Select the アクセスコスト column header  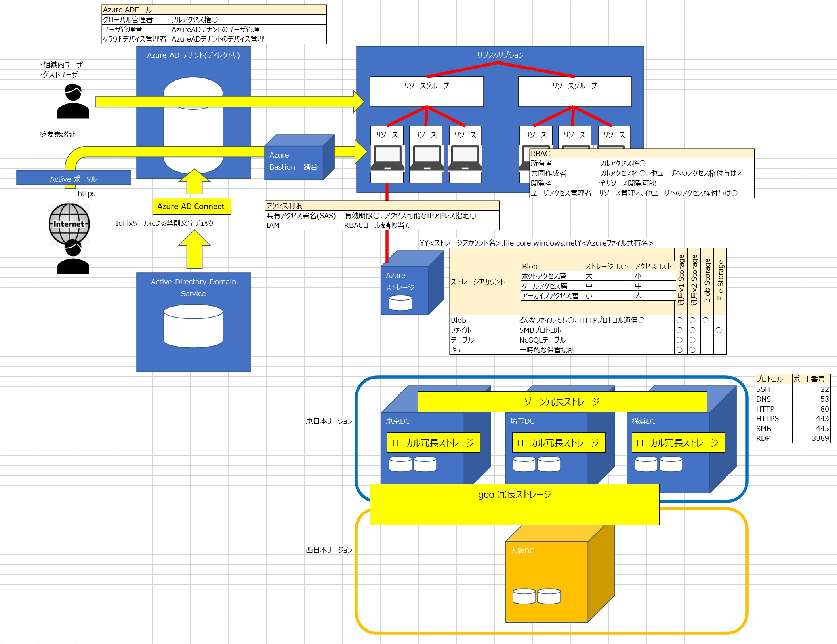click(654, 266)
